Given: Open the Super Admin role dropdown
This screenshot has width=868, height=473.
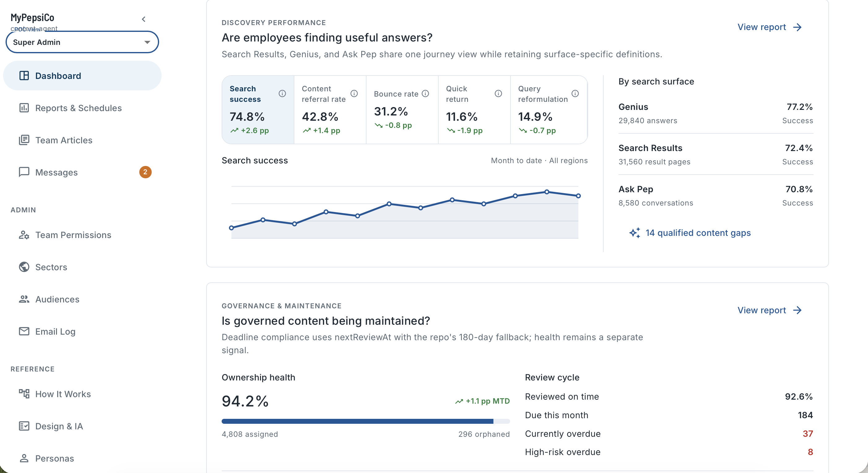Looking at the screenshot, I should [82, 42].
